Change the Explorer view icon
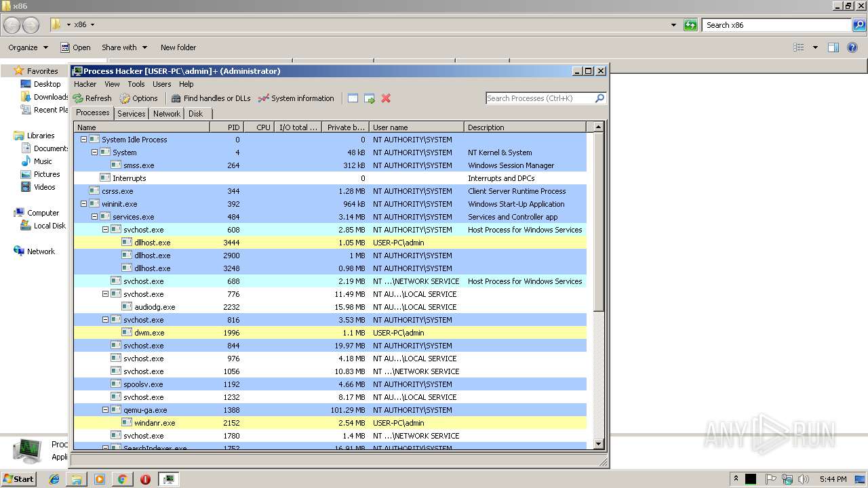868x488 pixels. (x=799, y=47)
